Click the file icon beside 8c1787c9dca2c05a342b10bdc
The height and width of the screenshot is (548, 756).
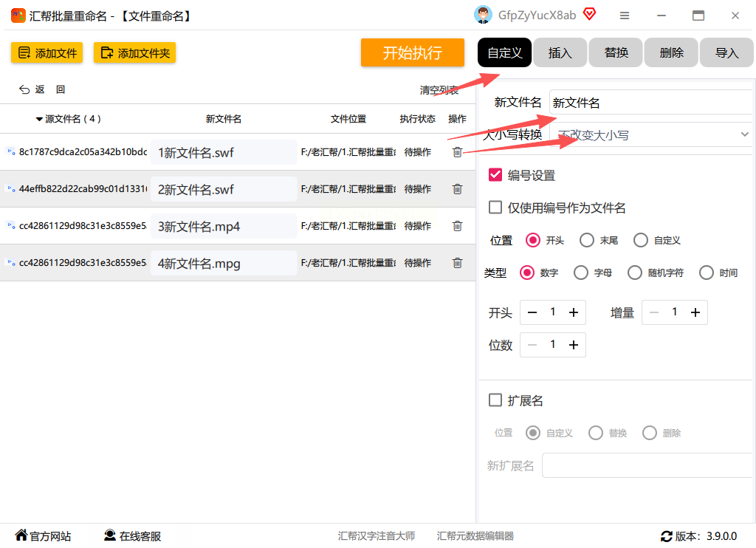(x=11, y=152)
